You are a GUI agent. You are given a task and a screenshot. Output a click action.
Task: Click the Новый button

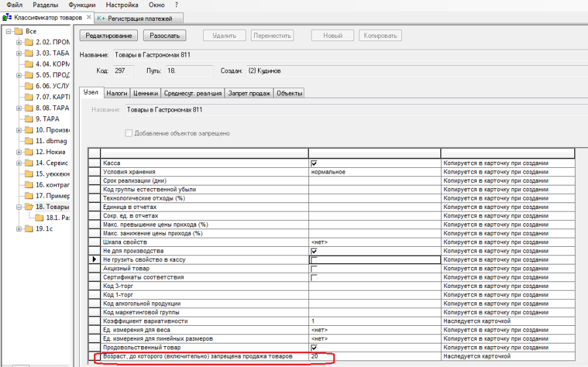333,36
